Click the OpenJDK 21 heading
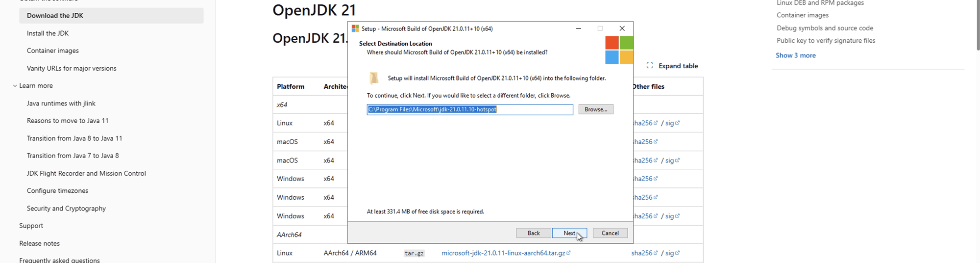Image resolution: width=980 pixels, height=263 pixels. pyautogui.click(x=314, y=10)
